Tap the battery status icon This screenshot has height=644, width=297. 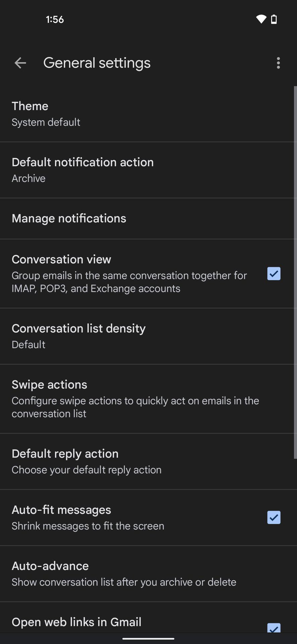click(x=274, y=19)
